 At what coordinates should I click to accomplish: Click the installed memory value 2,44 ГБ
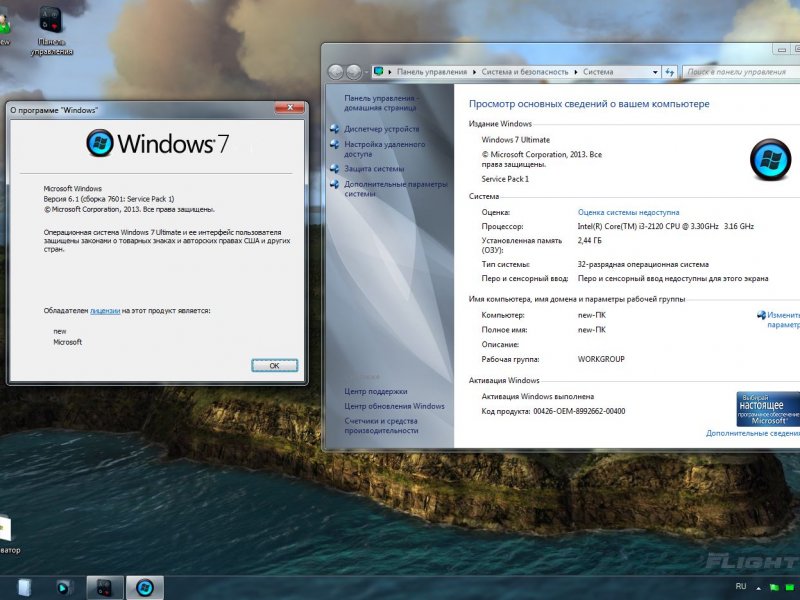tap(589, 240)
